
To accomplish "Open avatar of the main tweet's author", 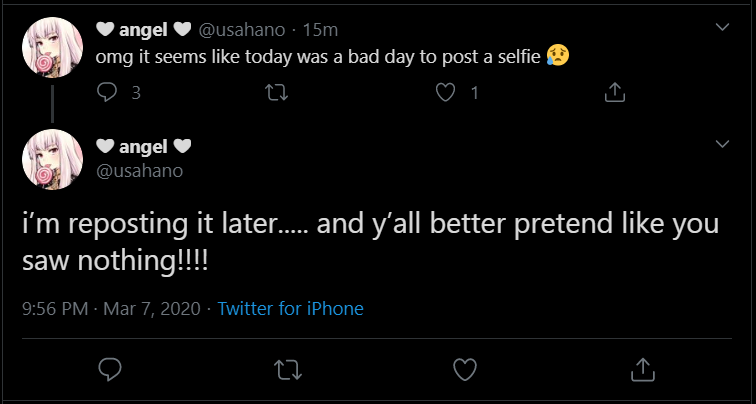I will [x=52, y=159].
